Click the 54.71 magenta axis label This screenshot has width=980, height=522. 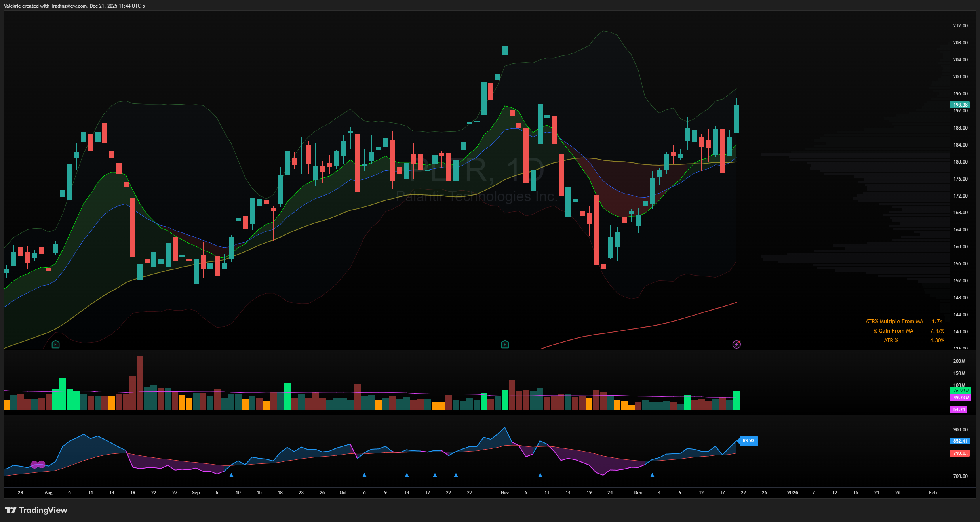959,409
